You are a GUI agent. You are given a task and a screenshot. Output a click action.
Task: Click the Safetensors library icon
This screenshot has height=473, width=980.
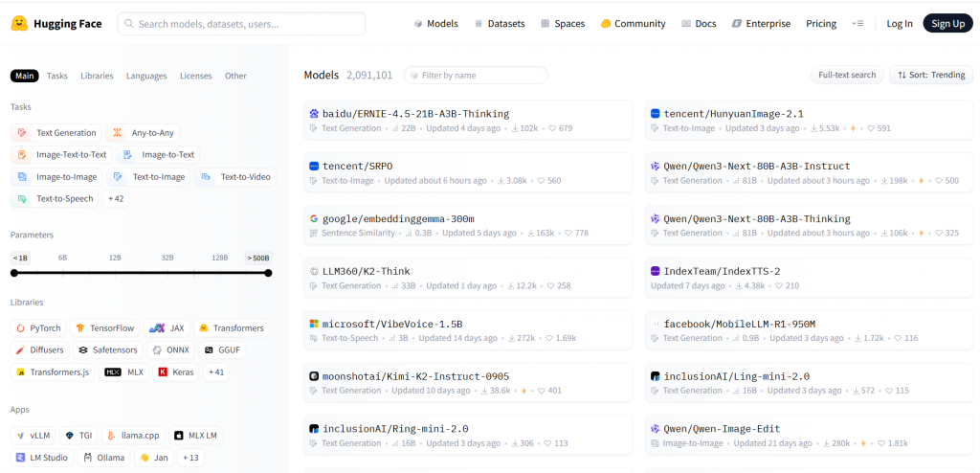pyautogui.click(x=84, y=350)
